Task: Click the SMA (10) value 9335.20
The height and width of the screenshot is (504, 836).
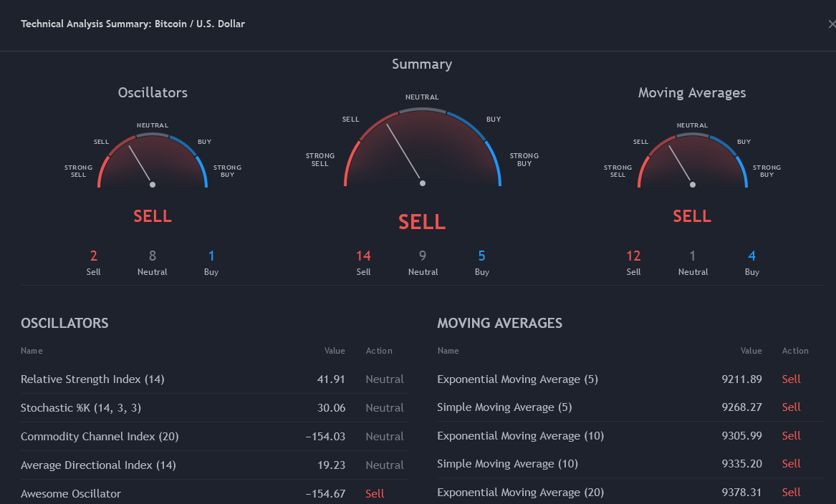Action: coord(741,464)
